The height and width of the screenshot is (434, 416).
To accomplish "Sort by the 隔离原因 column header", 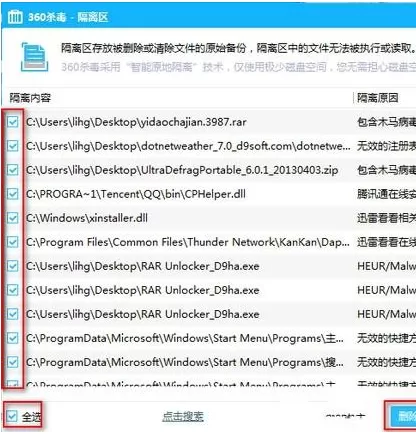I will tap(378, 98).
